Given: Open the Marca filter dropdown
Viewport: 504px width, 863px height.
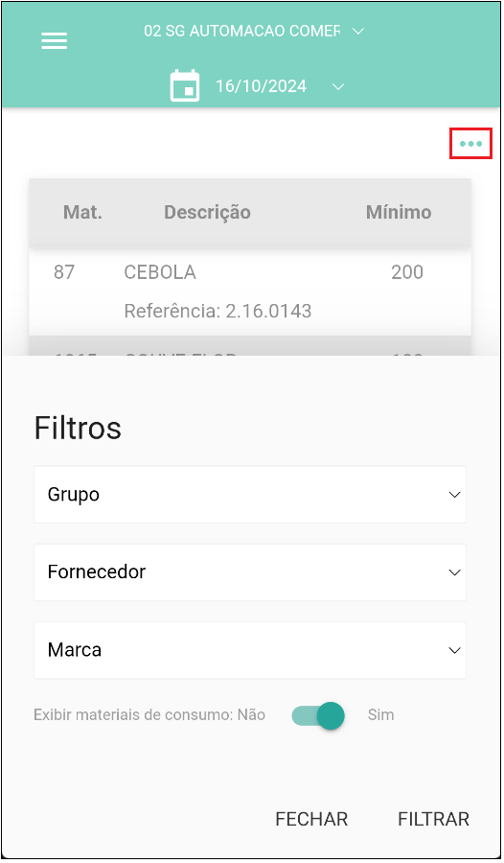Looking at the screenshot, I should [x=250, y=650].
